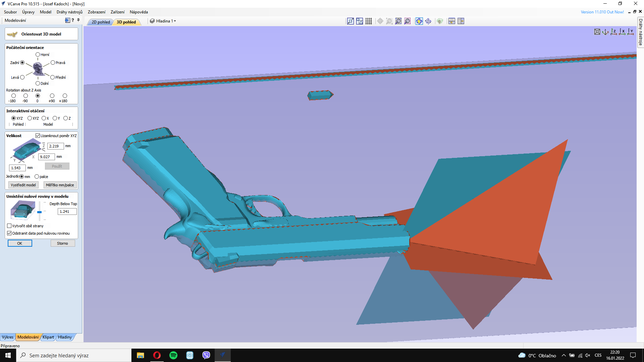This screenshot has height=362, width=644.
Task: Toggle the grid display toolbar icon
Action: point(369,21)
